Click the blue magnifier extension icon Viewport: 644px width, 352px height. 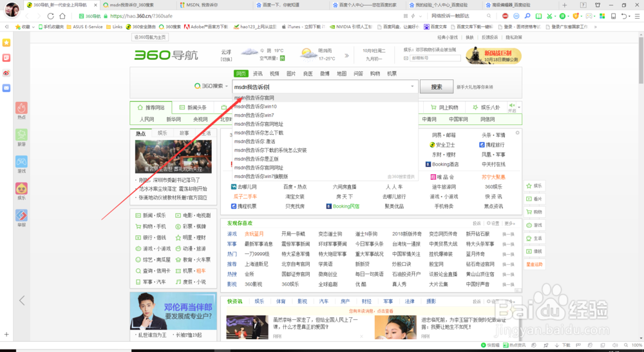click(x=527, y=16)
